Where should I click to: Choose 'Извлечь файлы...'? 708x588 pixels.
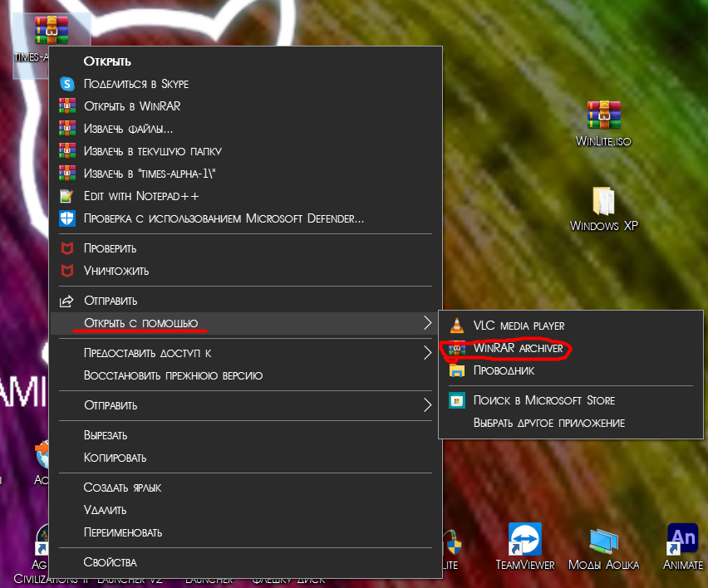coord(246,129)
